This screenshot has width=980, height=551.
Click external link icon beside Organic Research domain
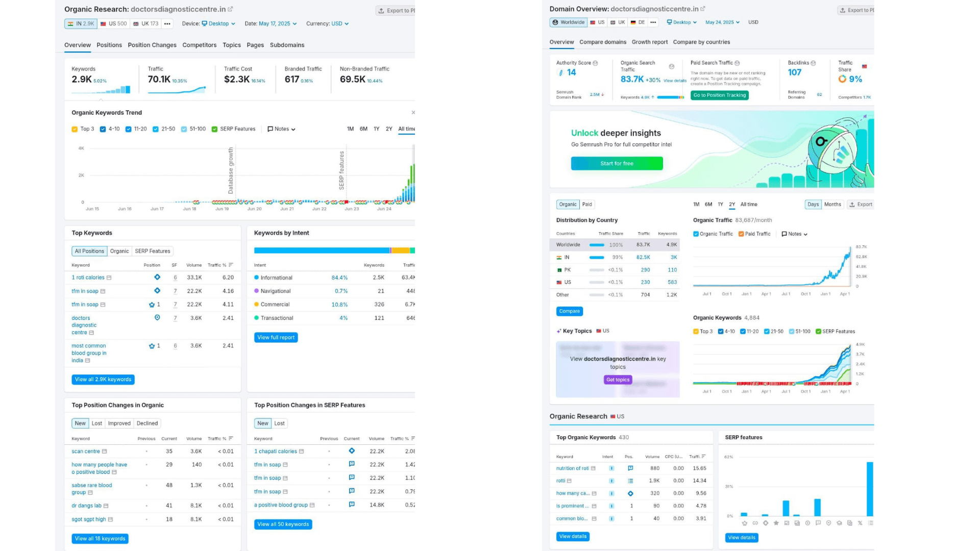coord(230,9)
